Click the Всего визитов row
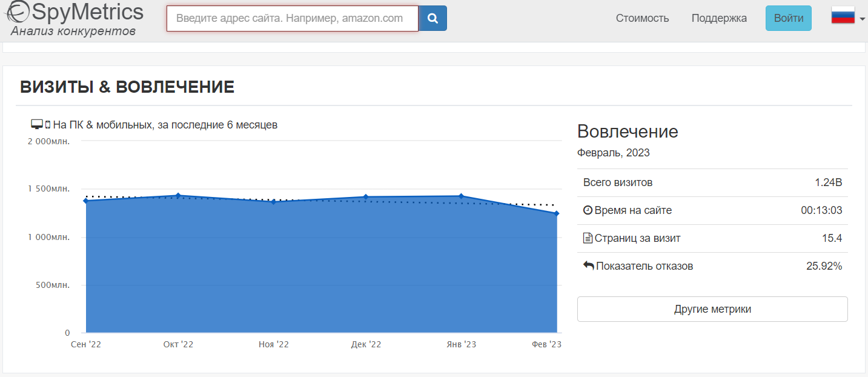 pos(712,182)
